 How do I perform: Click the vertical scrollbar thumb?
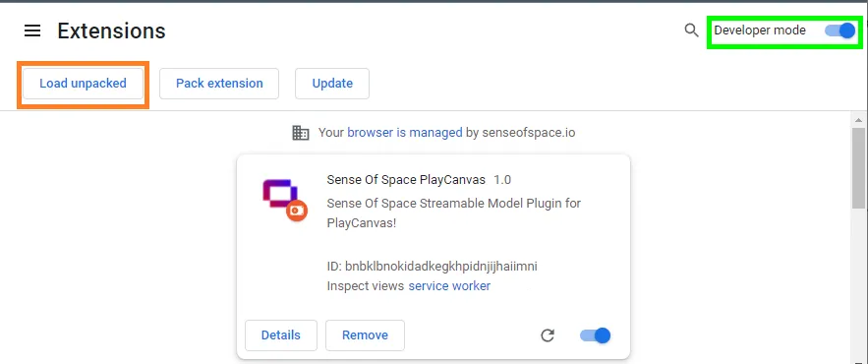[858, 168]
